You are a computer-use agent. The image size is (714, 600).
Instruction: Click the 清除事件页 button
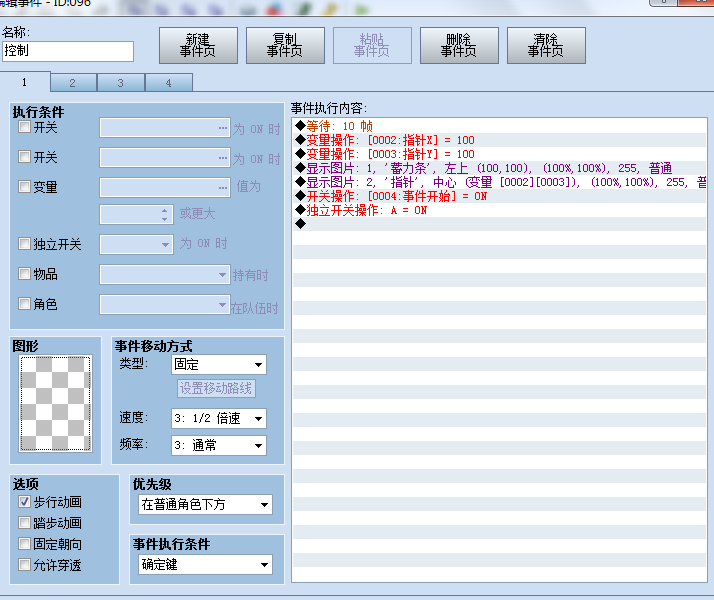pyautogui.click(x=546, y=46)
